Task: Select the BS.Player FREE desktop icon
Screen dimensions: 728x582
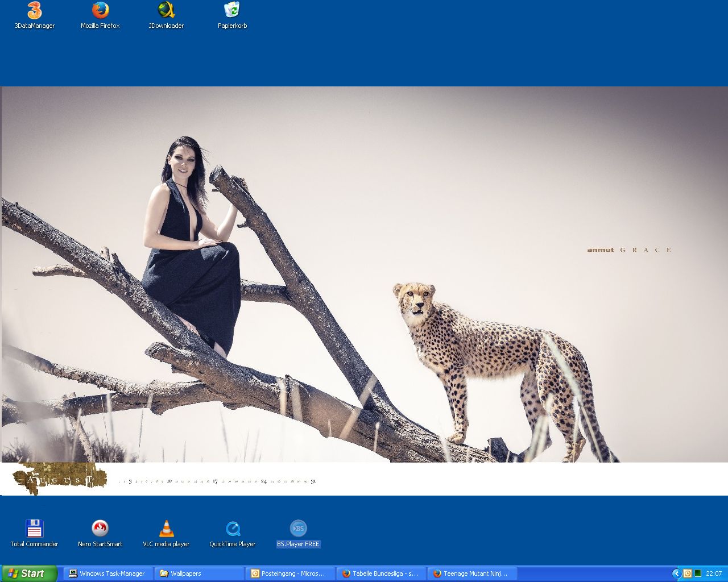Action: tap(298, 529)
